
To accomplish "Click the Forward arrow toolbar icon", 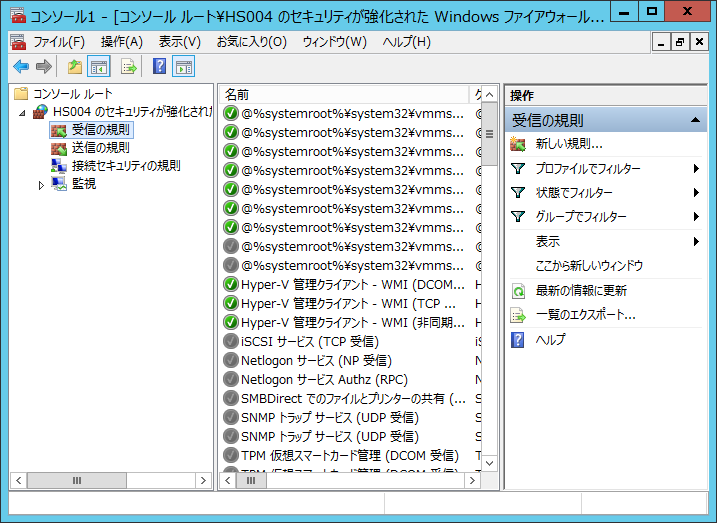I will pyautogui.click(x=43, y=67).
